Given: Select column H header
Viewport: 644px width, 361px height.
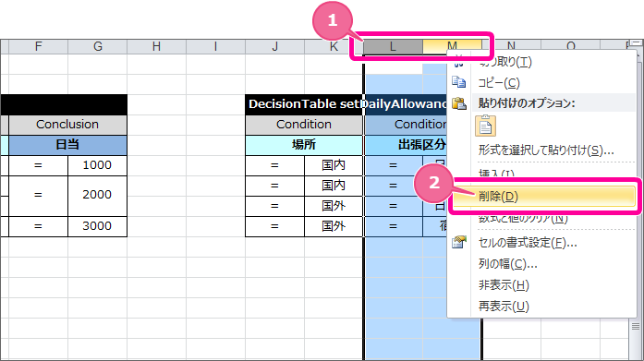Looking at the screenshot, I should 156,46.
